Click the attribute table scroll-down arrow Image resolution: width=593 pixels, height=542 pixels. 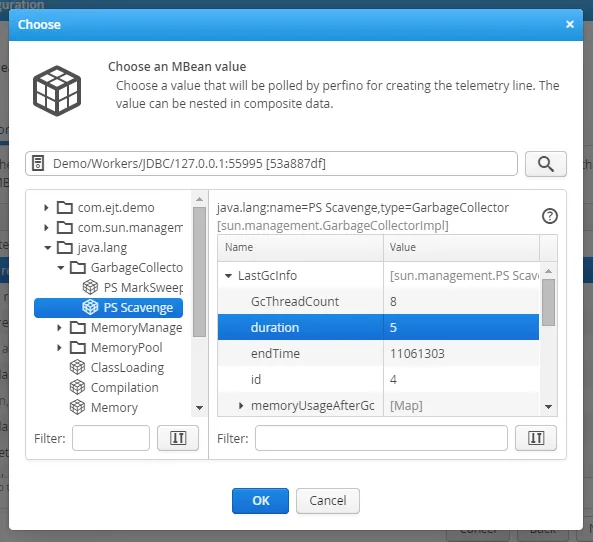coord(548,407)
